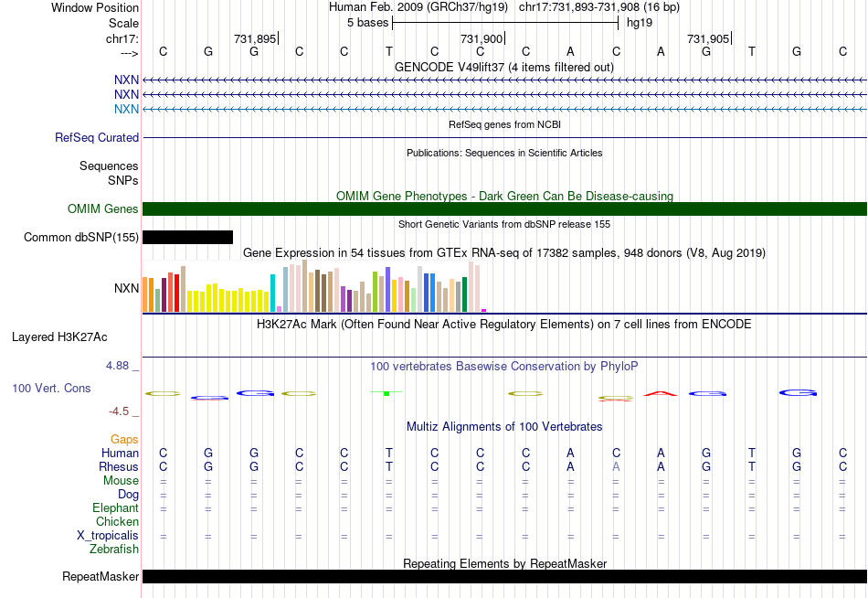
Task: Click the light-blue NXN transcript label
Action: pos(127,110)
